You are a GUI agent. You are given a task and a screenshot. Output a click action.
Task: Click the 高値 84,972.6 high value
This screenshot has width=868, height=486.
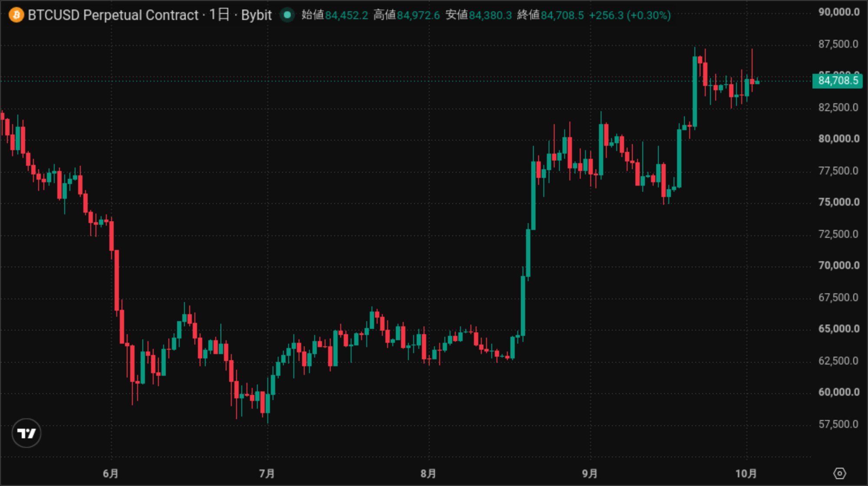click(x=407, y=15)
